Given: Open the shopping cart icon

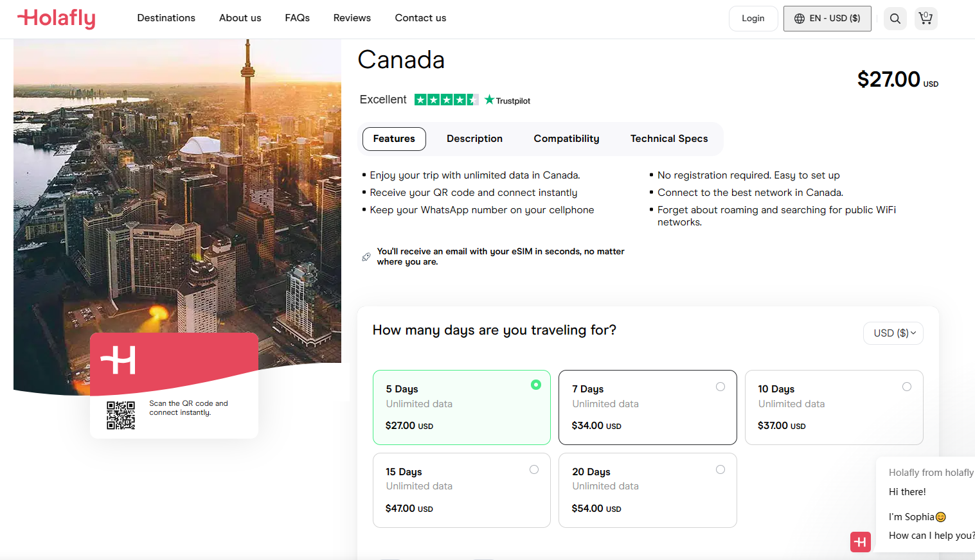Looking at the screenshot, I should (x=926, y=19).
